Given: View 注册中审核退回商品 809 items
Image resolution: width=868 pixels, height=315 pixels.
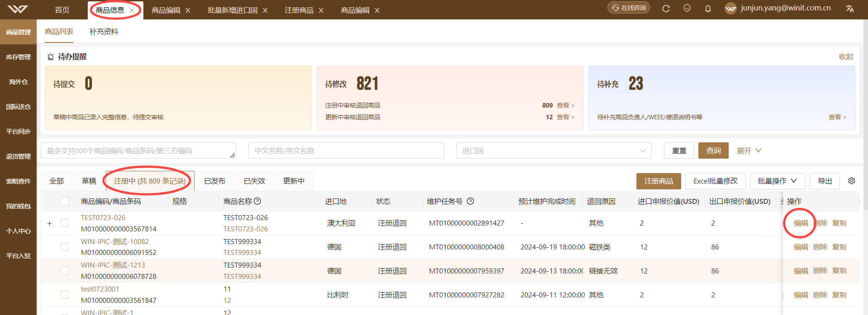Looking at the screenshot, I should pos(565,105).
